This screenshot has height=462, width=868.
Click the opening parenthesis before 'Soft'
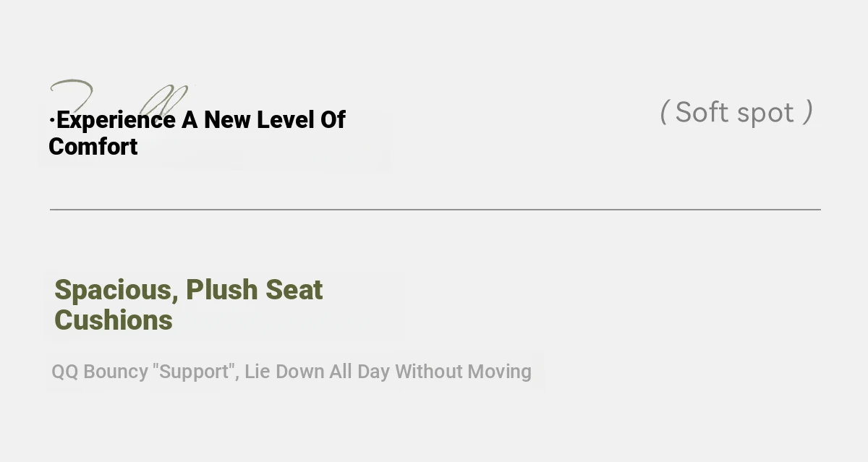[663, 112]
